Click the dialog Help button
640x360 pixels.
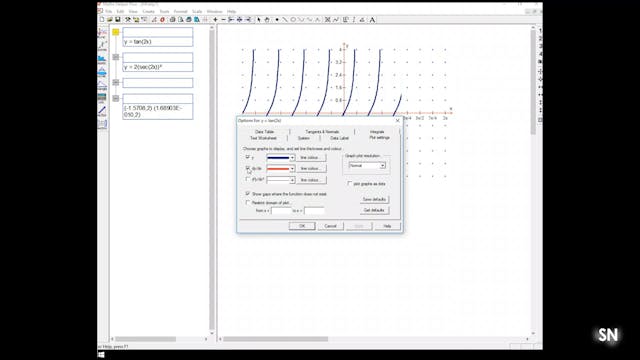387,226
